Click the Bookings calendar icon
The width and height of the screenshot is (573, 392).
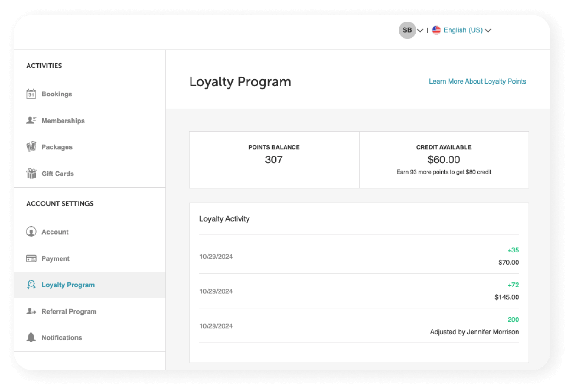31,94
